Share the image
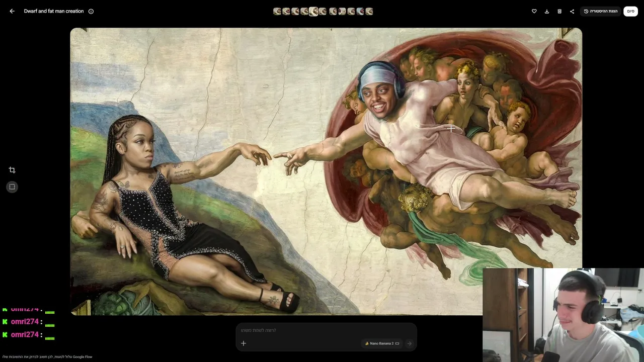 [572, 11]
